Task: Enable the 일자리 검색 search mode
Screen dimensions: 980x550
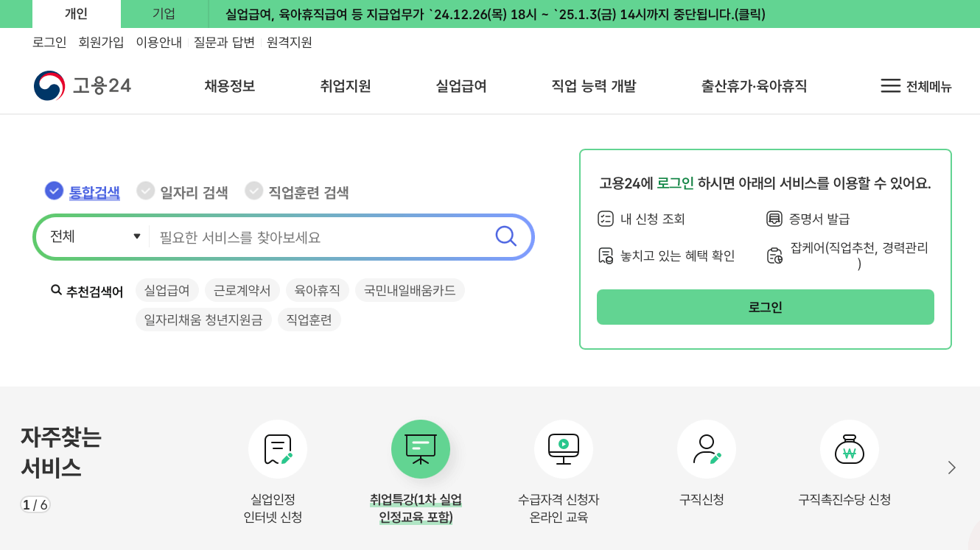Action: [183, 191]
